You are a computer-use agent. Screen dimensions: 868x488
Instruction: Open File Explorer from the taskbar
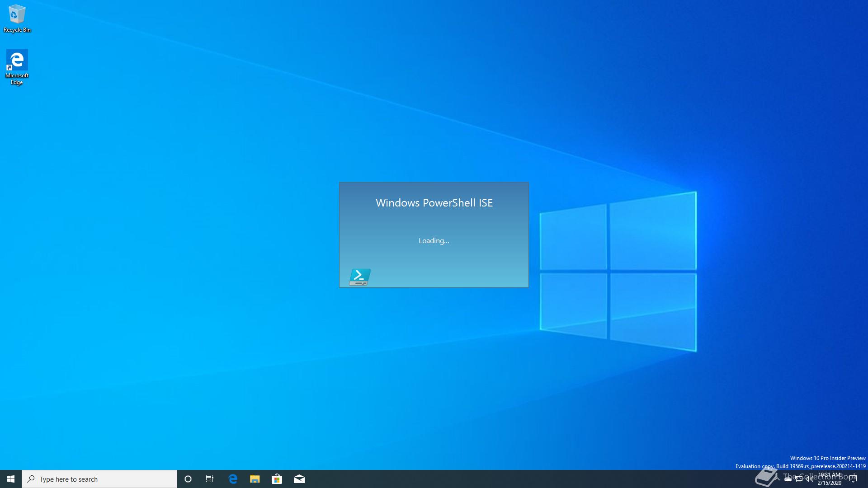(x=255, y=479)
